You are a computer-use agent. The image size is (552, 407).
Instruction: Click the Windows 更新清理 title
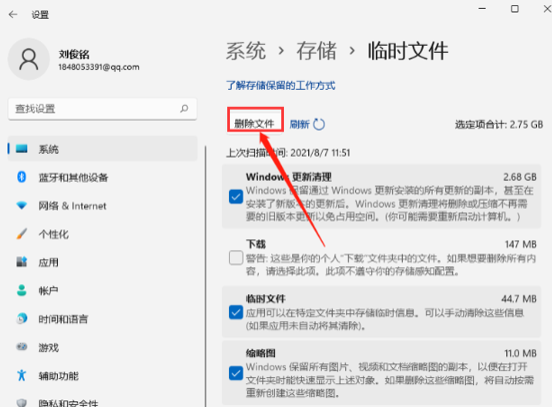(289, 177)
